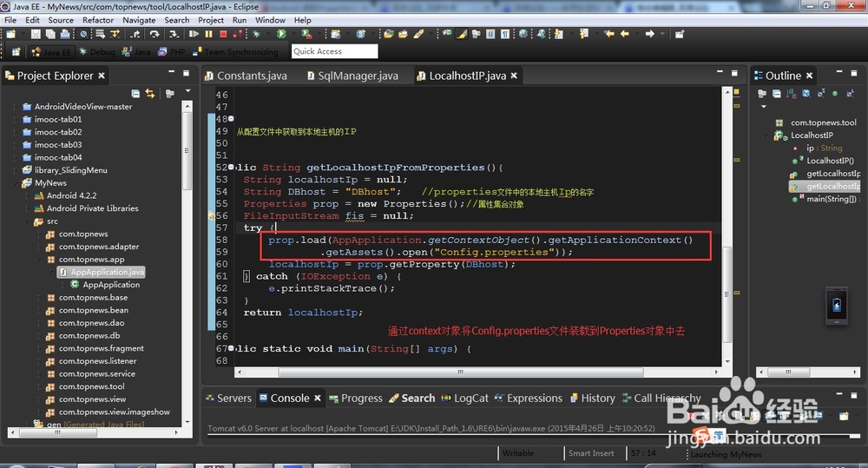
Task: Switch to the Debug perspective
Action: [97, 51]
